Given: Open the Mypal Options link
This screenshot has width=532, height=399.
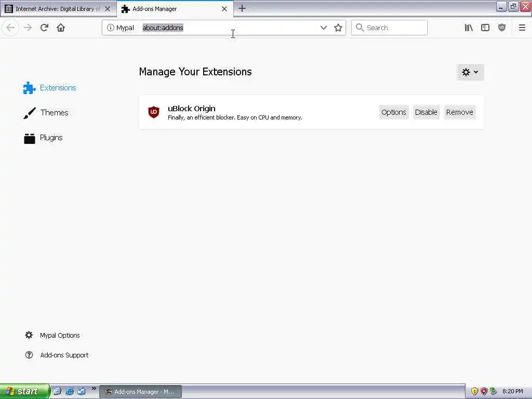Looking at the screenshot, I should (x=52, y=335).
